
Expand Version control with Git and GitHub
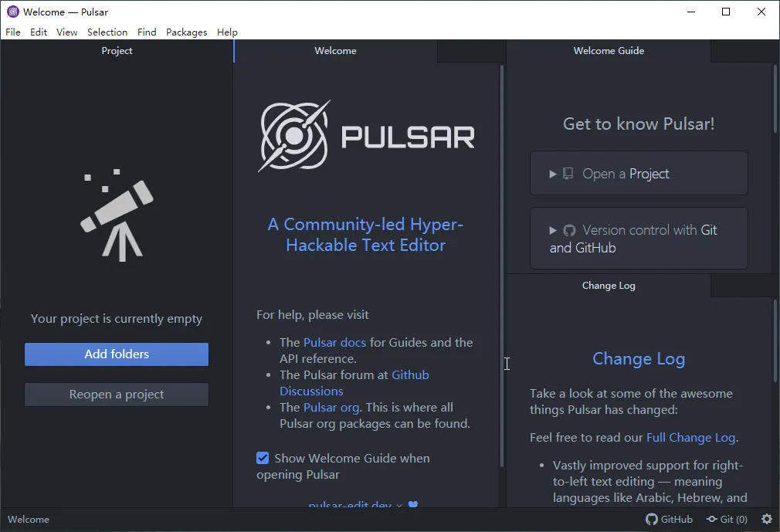(639, 238)
